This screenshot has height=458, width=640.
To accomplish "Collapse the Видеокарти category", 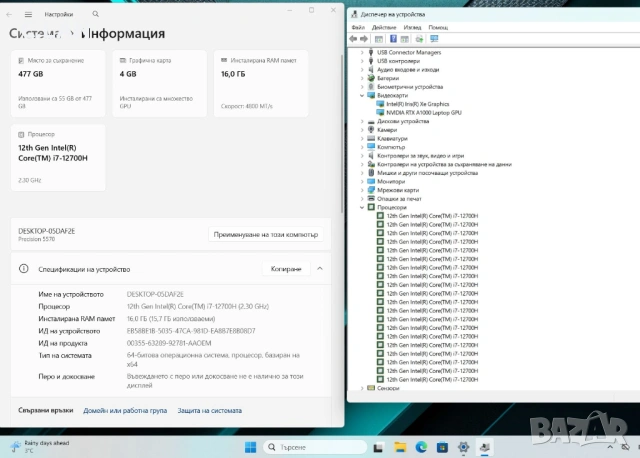I will (x=362, y=95).
